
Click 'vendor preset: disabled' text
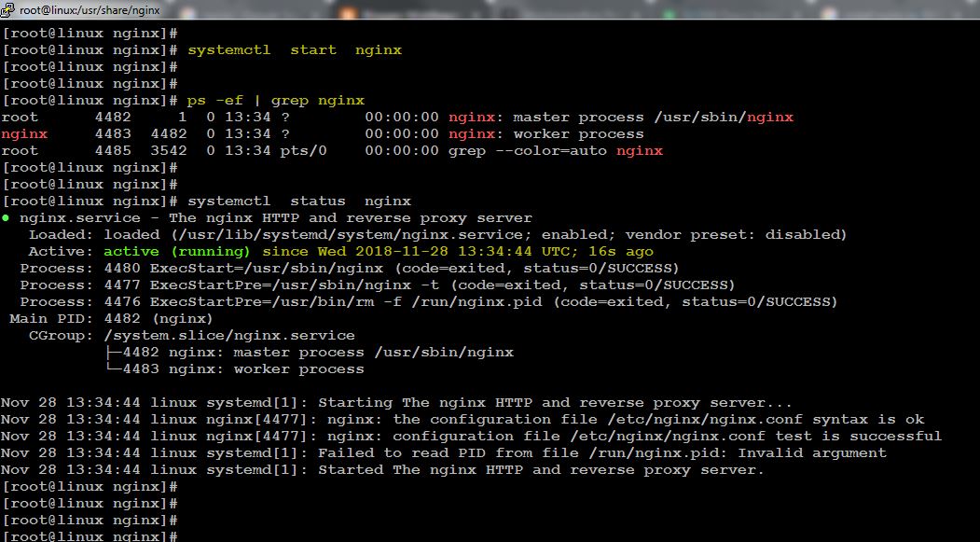732,235
